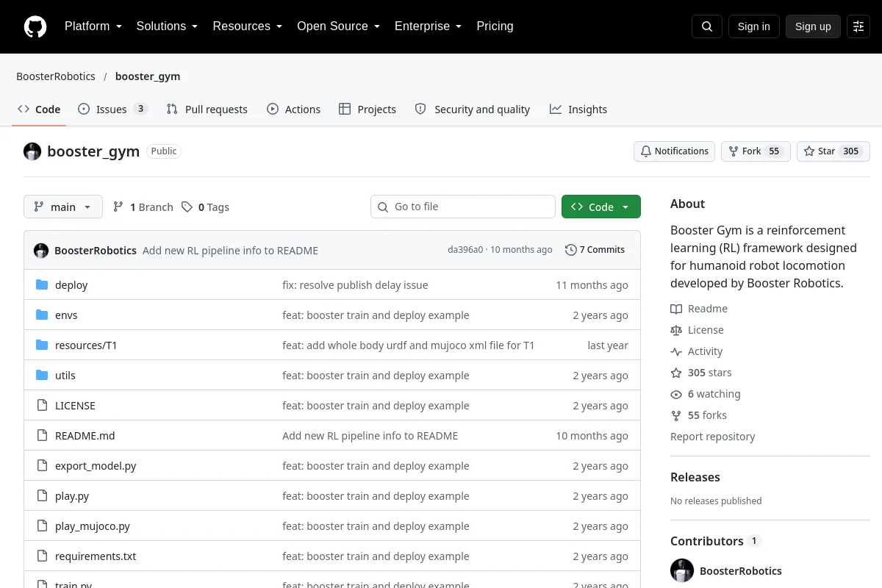This screenshot has height=588, width=882.
Task: Open commit hash da396a0 link
Action: (465, 250)
